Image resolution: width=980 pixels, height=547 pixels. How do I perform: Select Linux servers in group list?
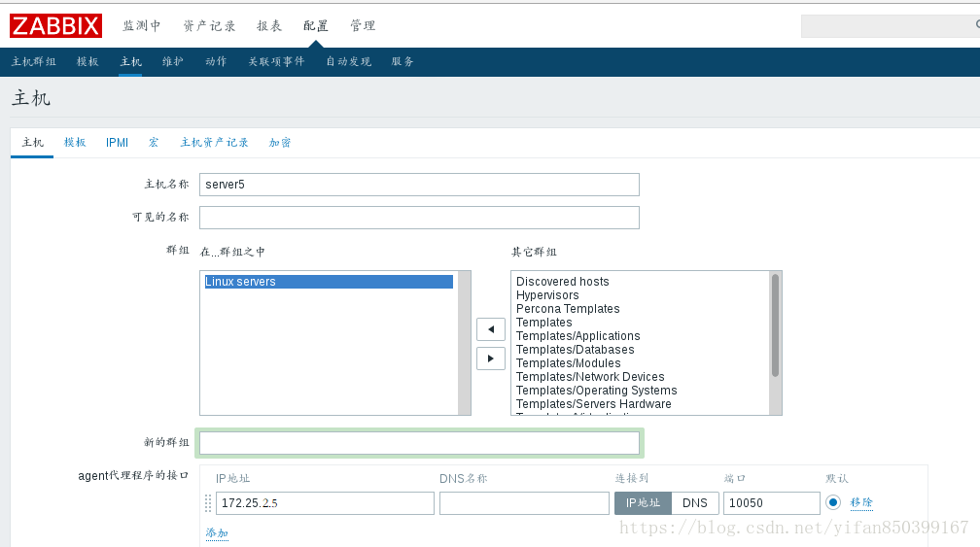pos(329,282)
